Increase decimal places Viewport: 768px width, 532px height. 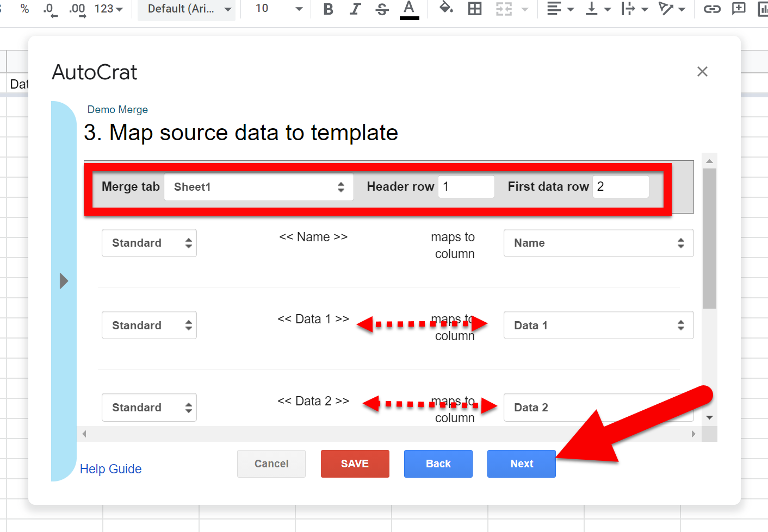pyautogui.click(x=77, y=9)
